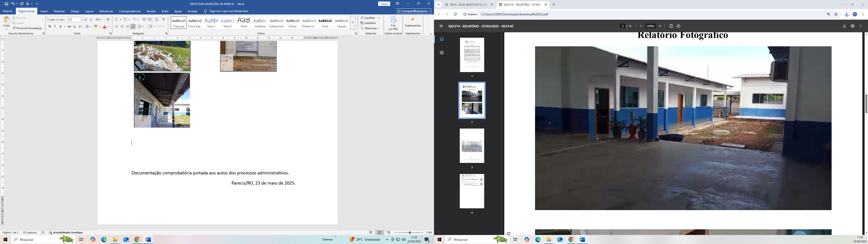868x244 pixels.
Task: Zoom out in the PDF viewer
Action: [641, 26]
